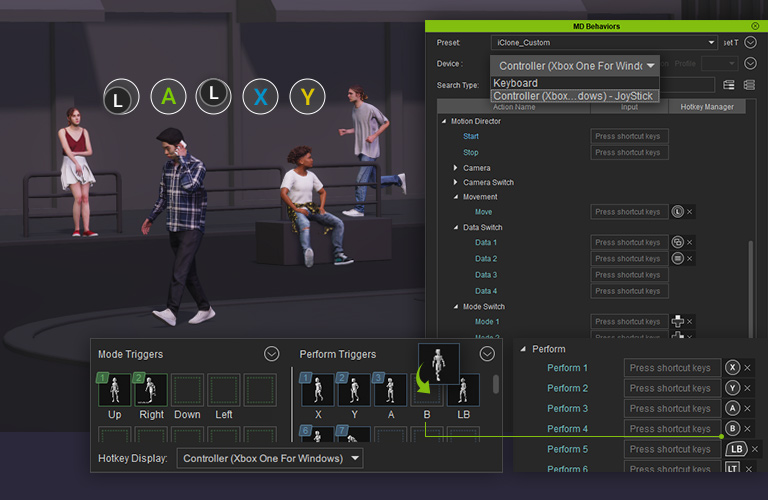Expand the Camera Switch group
768x500 pixels.
click(456, 183)
